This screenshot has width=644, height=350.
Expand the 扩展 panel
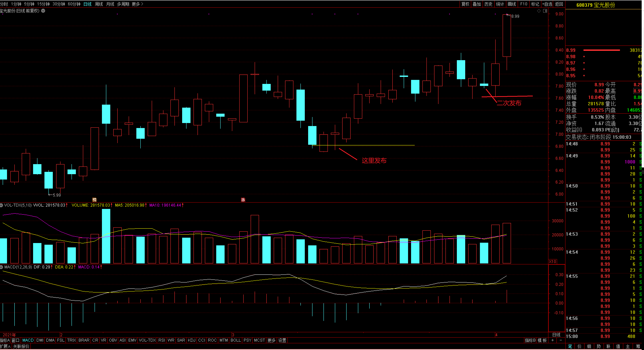point(5,347)
